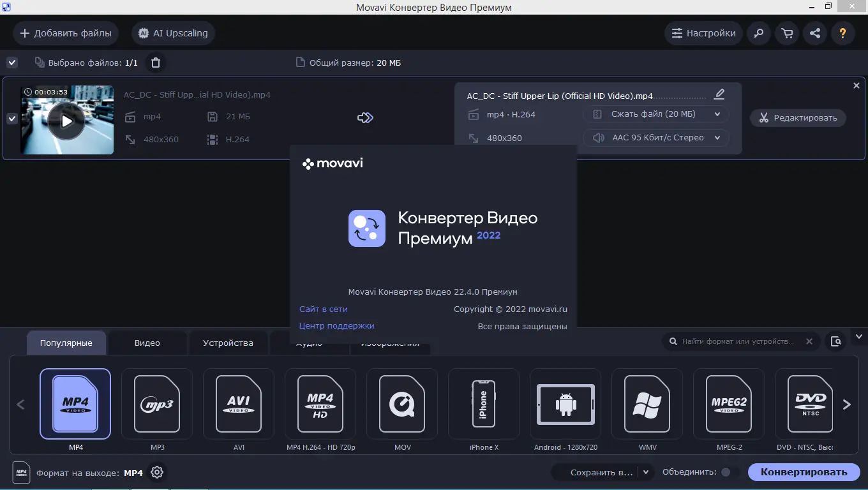Show more format presets with right arrow
Image resolution: width=868 pixels, height=490 pixels.
coord(847,405)
